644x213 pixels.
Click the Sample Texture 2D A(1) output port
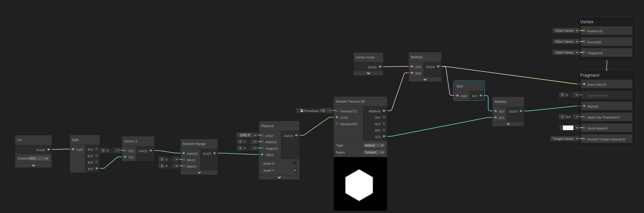coord(384,137)
